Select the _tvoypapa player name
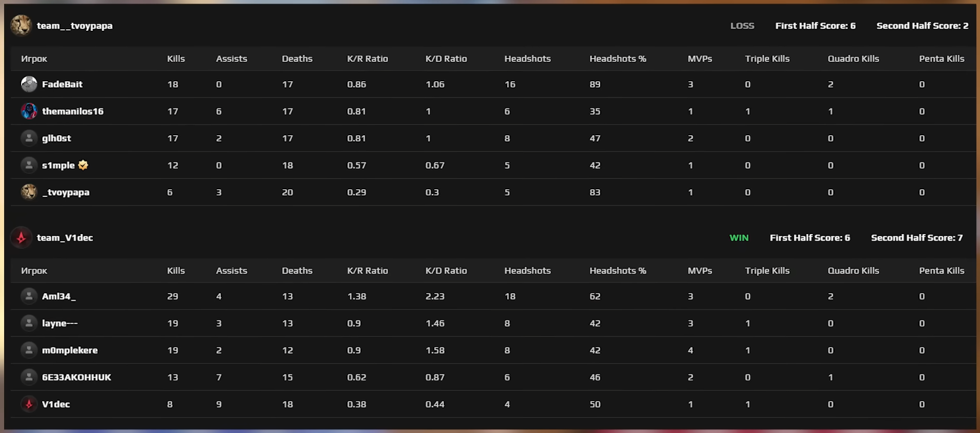The height and width of the screenshot is (433, 980). tap(66, 192)
